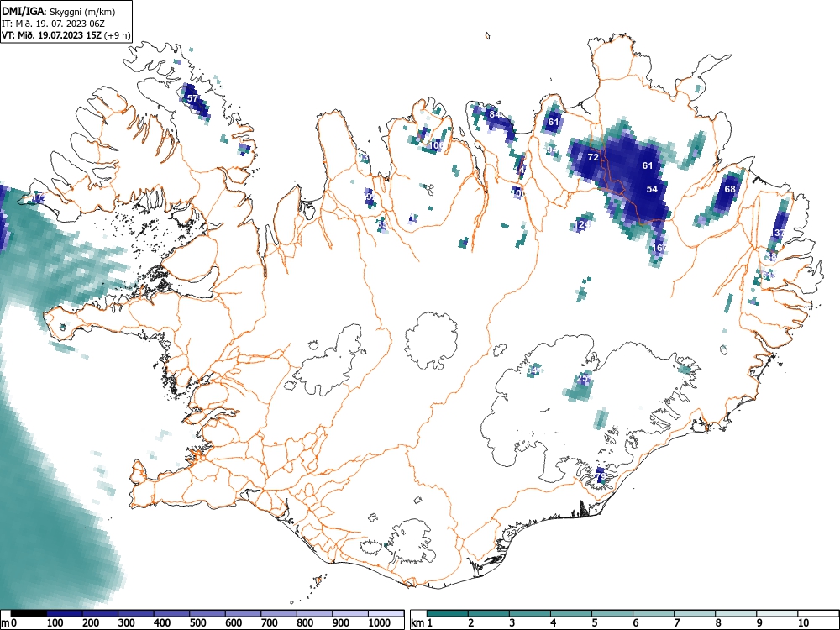Select the black swatch between 0 and 100 m
The height and width of the screenshot is (630, 840).
[29, 613]
